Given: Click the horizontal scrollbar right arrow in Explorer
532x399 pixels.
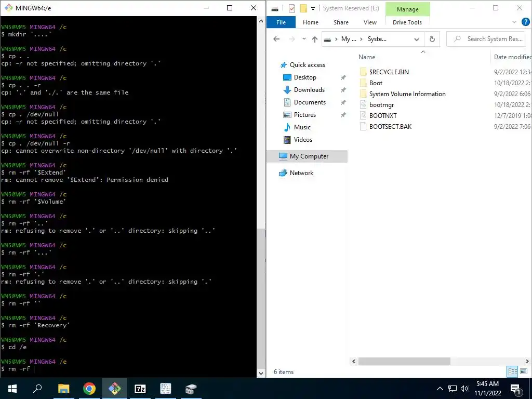Looking at the screenshot, I should click(x=527, y=362).
